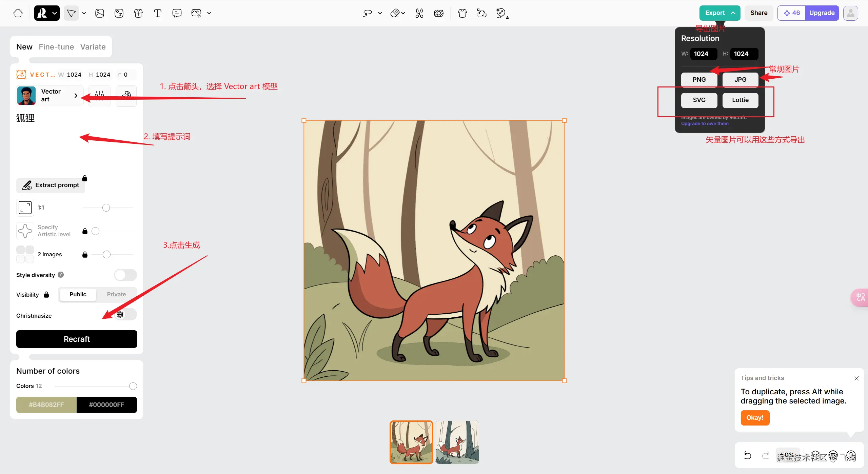Expand the Vector art style chevron
Viewport: 868px width, 474px height.
76,96
